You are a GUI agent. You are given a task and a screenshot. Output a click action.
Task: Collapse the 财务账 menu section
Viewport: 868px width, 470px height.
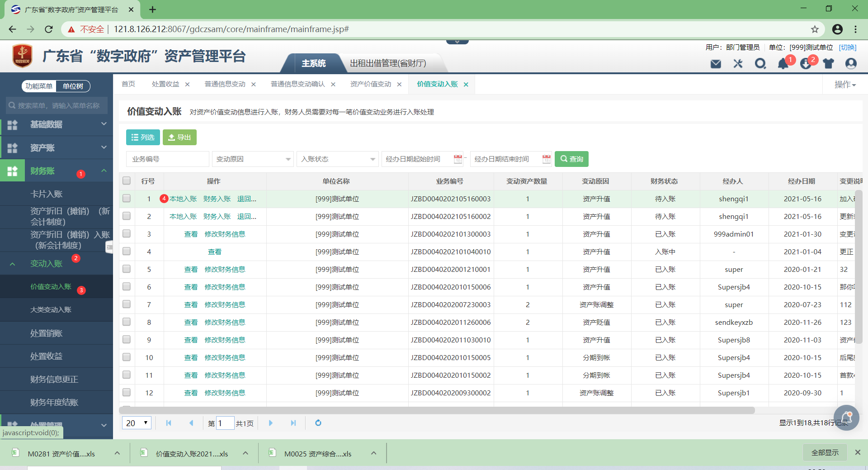57,171
